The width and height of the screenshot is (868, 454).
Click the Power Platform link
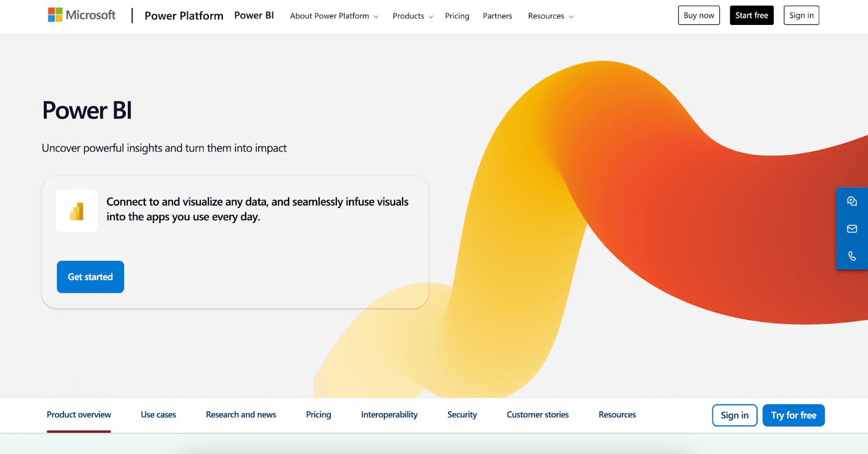184,16
